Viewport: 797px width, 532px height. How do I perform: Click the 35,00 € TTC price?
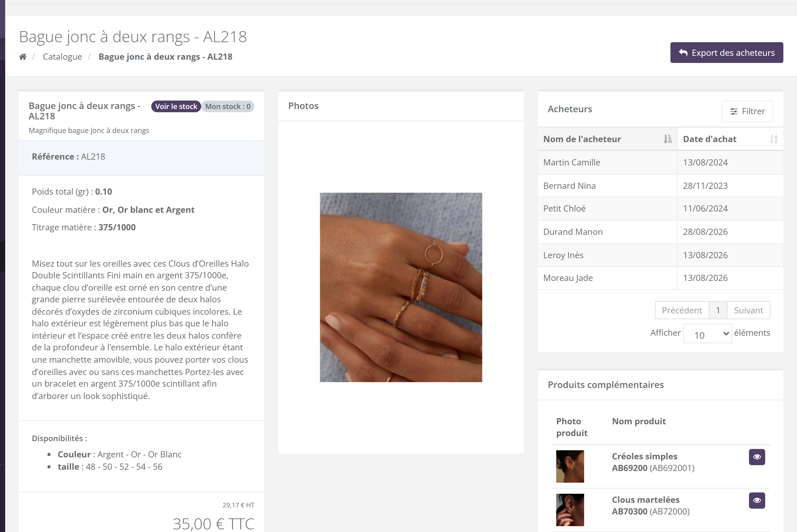213,524
